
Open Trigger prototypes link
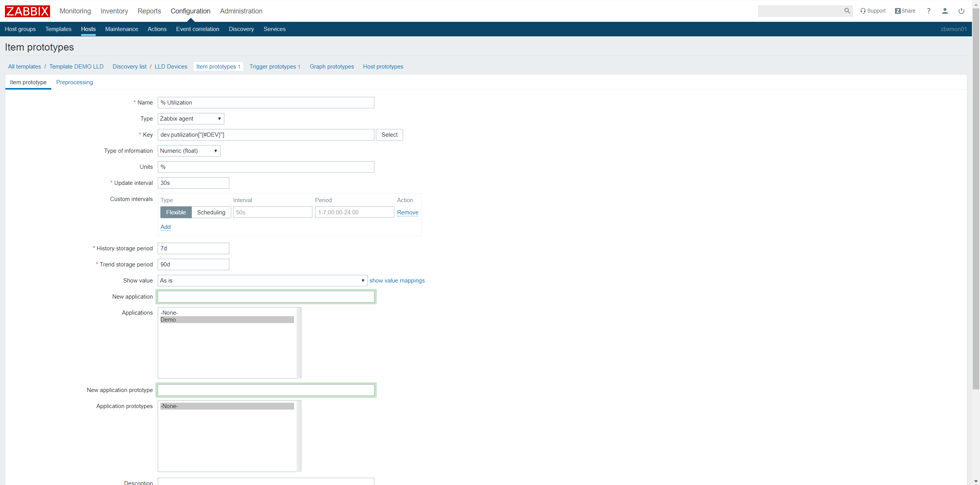pyautogui.click(x=273, y=67)
